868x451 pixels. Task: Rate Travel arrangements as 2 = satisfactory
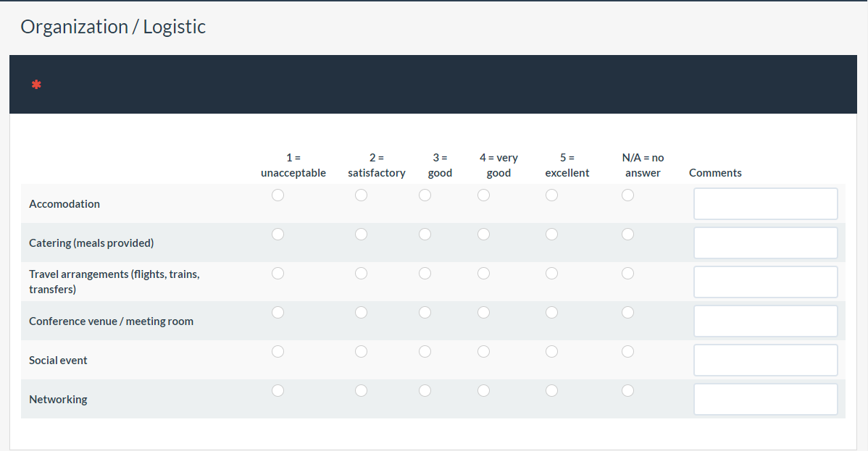pos(361,274)
